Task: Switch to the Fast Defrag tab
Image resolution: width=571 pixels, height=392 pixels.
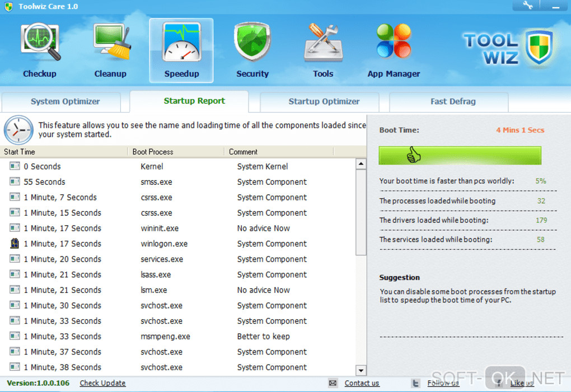Action: click(448, 102)
